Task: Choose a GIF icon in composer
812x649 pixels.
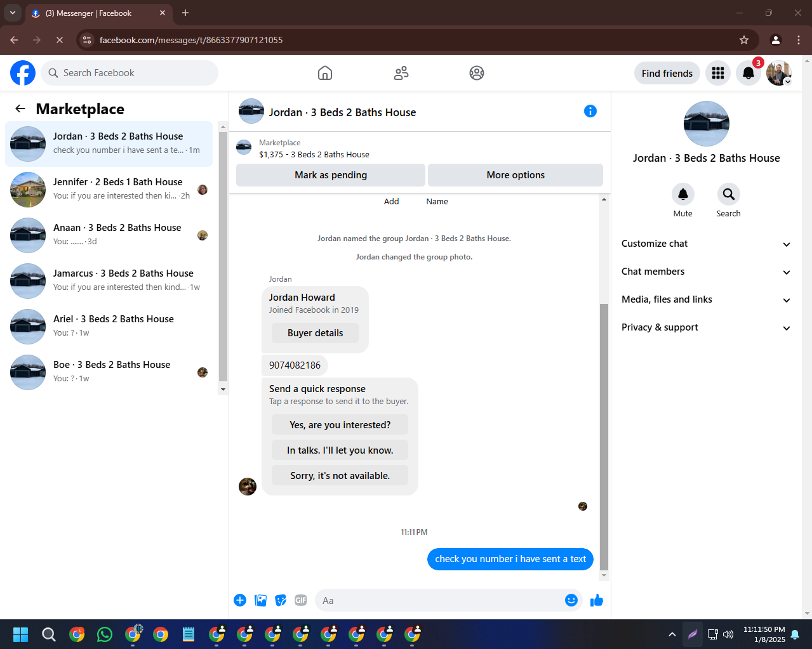Action: pos(301,600)
